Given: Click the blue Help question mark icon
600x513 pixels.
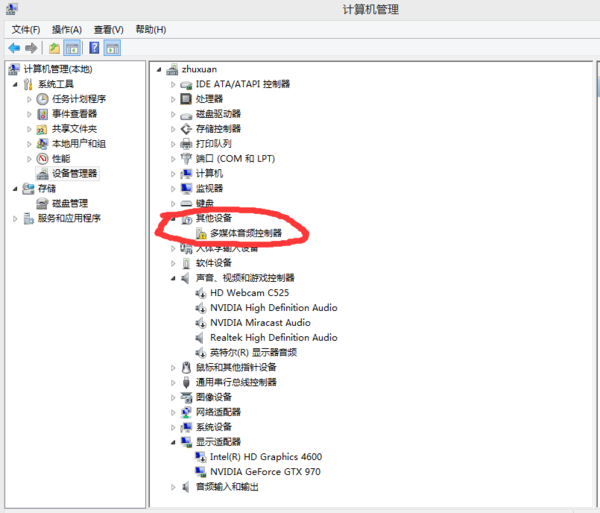Looking at the screenshot, I should click(94, 48).
